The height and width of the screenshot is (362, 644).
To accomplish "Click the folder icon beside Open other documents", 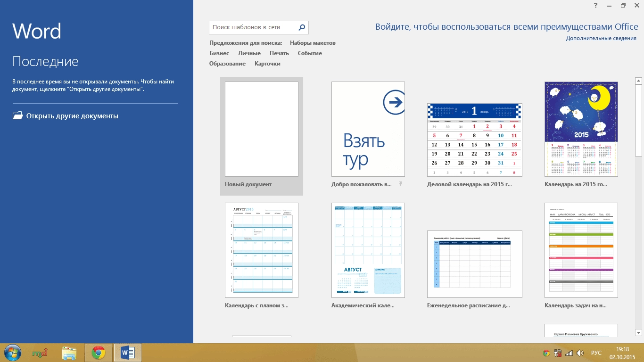I will [x=17, y=115].
